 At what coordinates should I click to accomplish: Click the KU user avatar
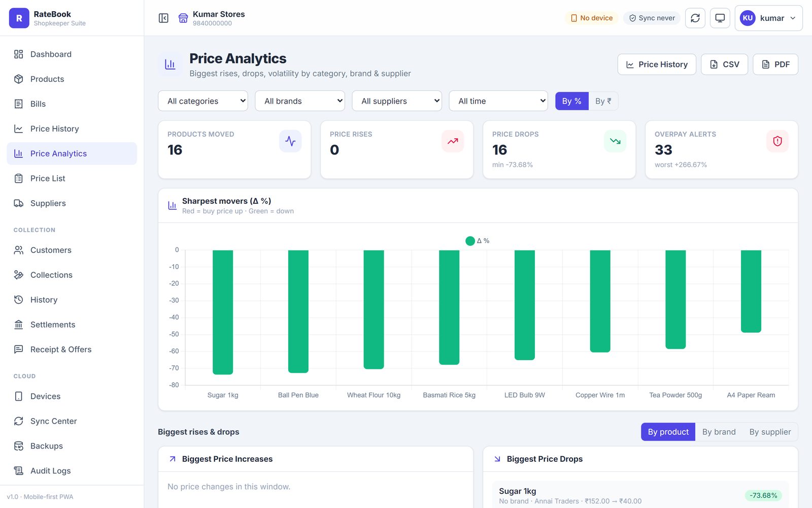point(748,18)
